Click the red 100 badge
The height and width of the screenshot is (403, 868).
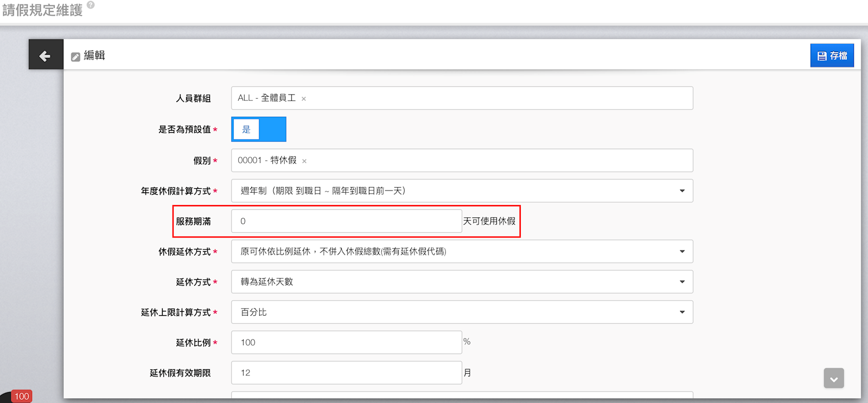(22, 396)
